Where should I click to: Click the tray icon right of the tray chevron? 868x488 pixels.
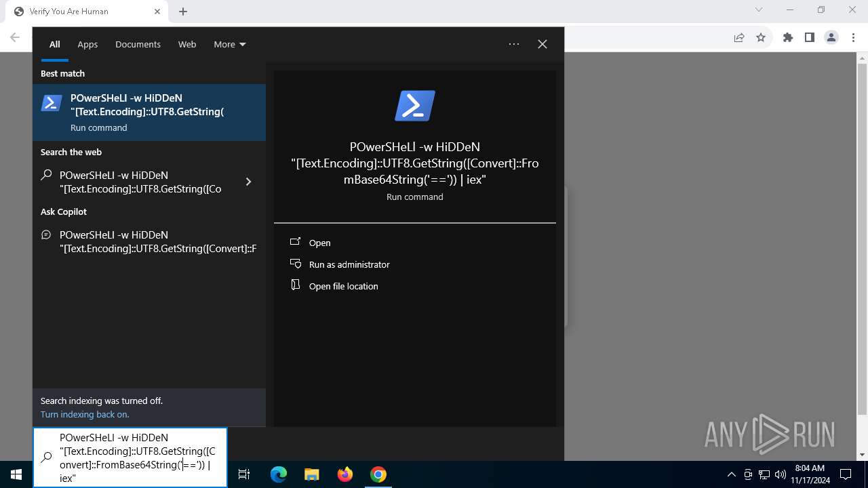coord(748,474)
